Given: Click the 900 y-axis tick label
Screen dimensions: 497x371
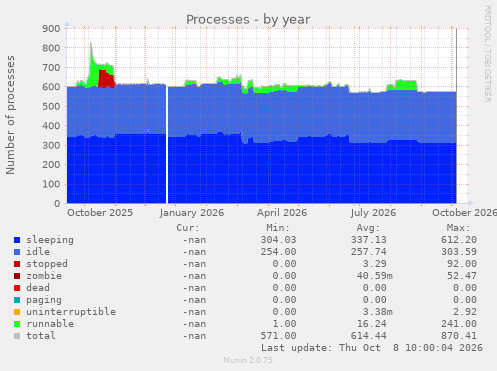Looking at the screenshot, I should [51, 29].
